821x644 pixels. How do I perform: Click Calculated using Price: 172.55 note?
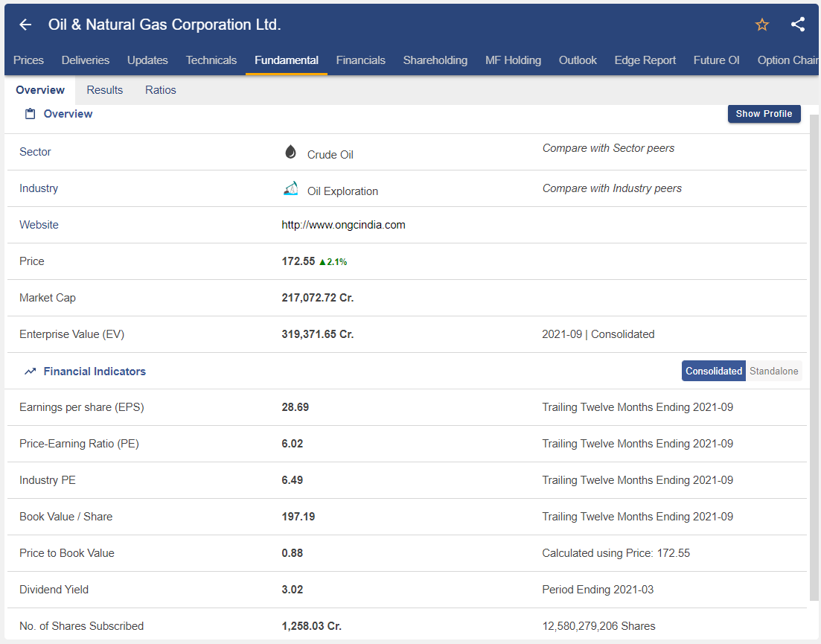coord(616,553)
